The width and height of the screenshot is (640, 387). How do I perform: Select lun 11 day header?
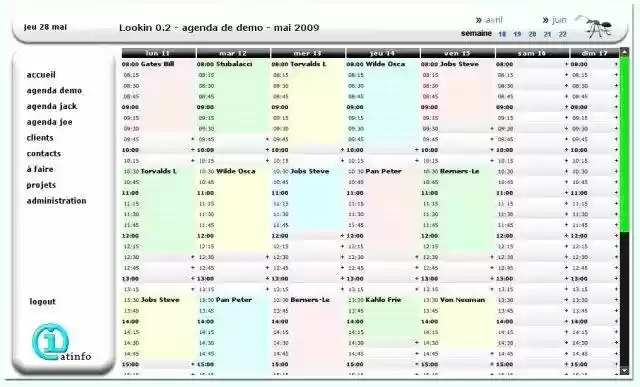click(158, 53)
